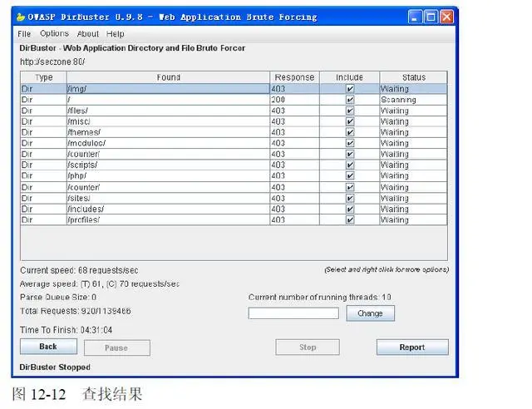Sort by the Response column header
The height and width of the screenshot is (409, 532).
click(x=294, y=77)
